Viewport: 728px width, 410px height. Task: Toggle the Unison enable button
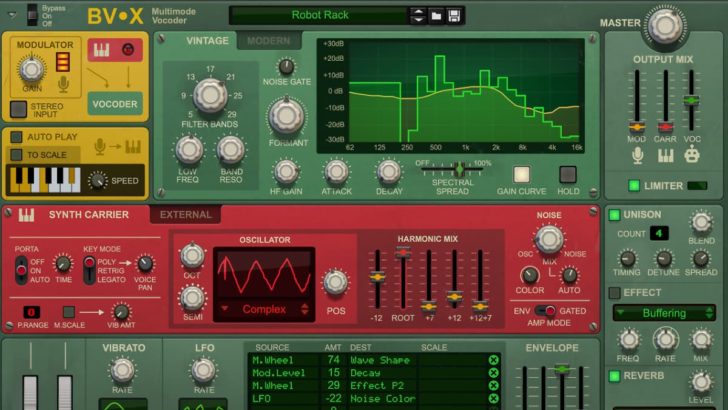coord(614,215)
